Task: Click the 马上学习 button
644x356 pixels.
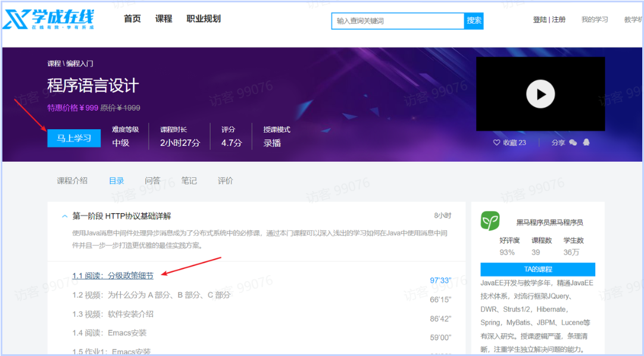Action: click(74, 138)
